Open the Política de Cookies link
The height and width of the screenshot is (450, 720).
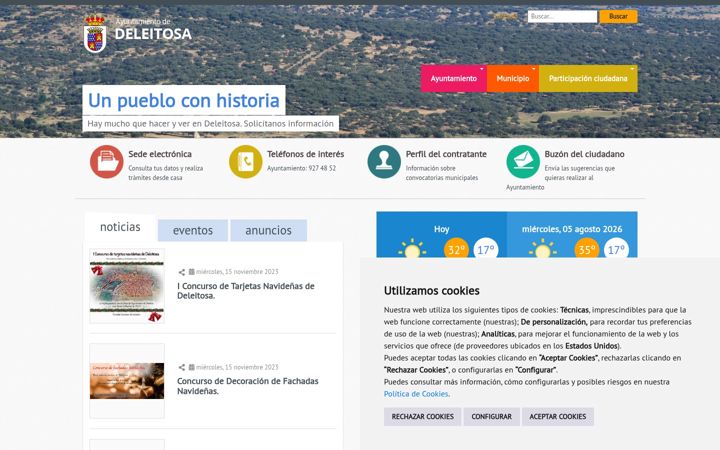[416, 394]
